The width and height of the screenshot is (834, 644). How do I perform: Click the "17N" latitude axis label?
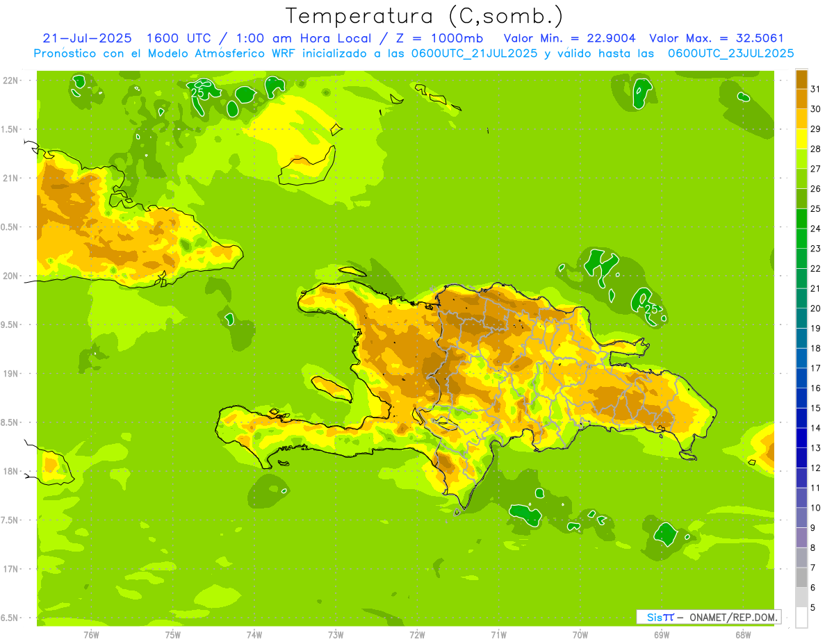11,569
